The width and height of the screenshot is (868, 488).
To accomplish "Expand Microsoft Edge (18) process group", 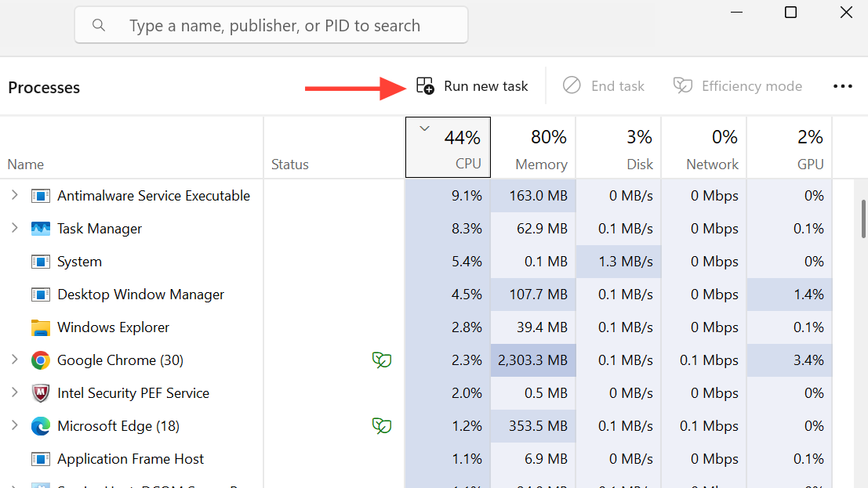I will [x=14, y=425].
